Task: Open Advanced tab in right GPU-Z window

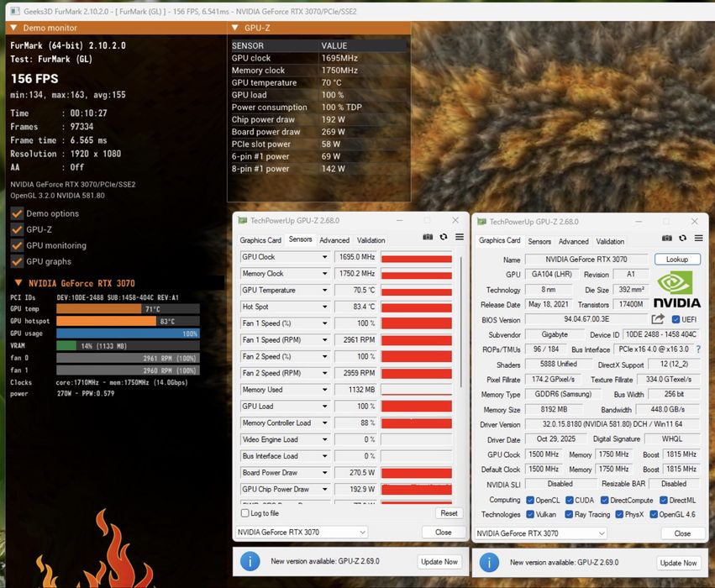Action: (x=573, y=242)
